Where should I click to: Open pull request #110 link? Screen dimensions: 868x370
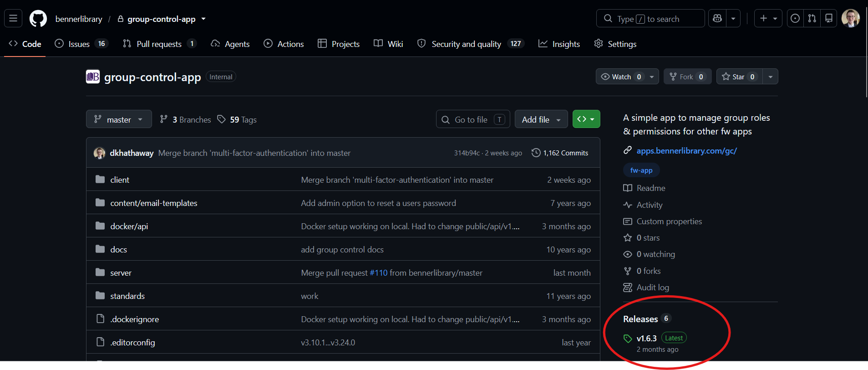pos(378,272)
